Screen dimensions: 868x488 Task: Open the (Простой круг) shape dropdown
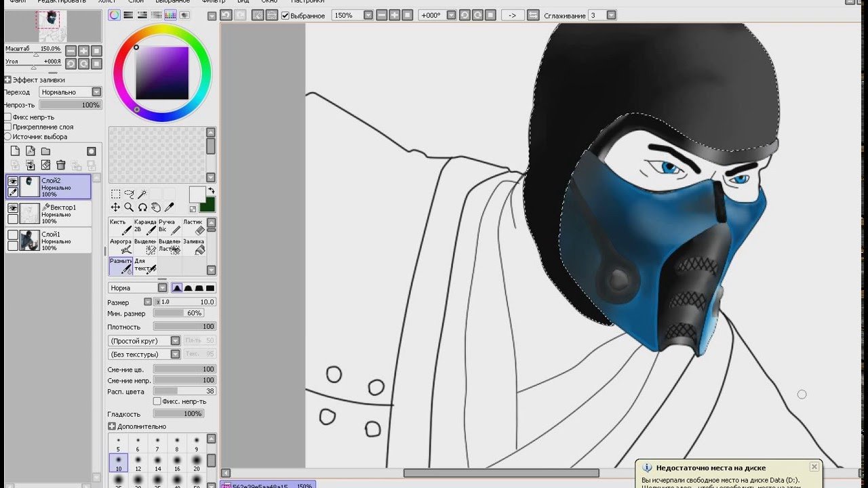click(175, 340)
